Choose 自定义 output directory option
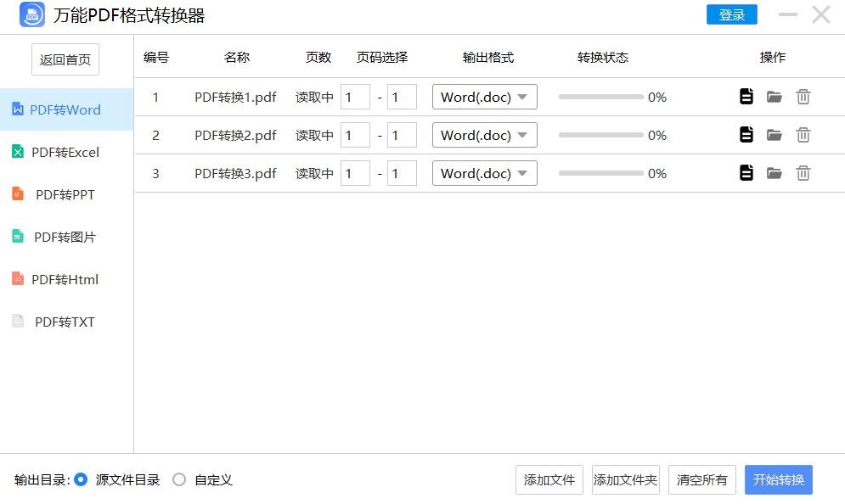 point(179,479)
